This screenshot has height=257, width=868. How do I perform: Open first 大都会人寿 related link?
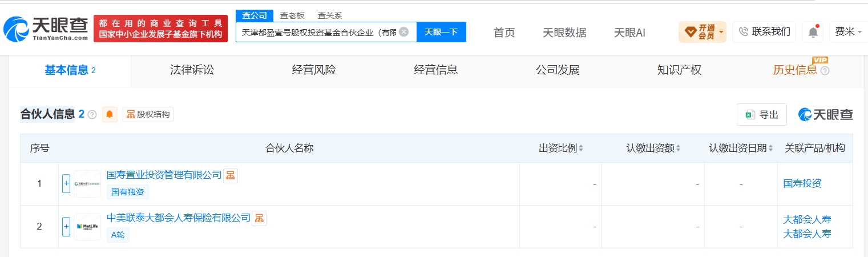coord(807,220)
